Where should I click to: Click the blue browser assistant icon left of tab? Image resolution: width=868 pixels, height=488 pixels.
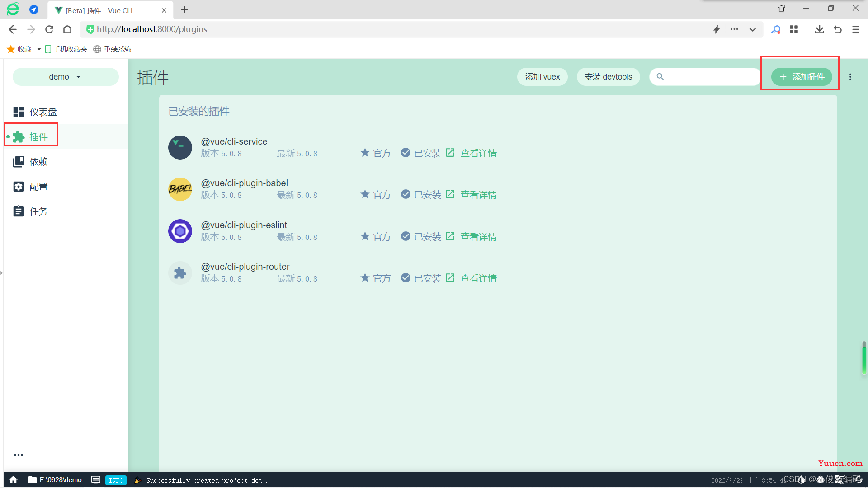34,9
